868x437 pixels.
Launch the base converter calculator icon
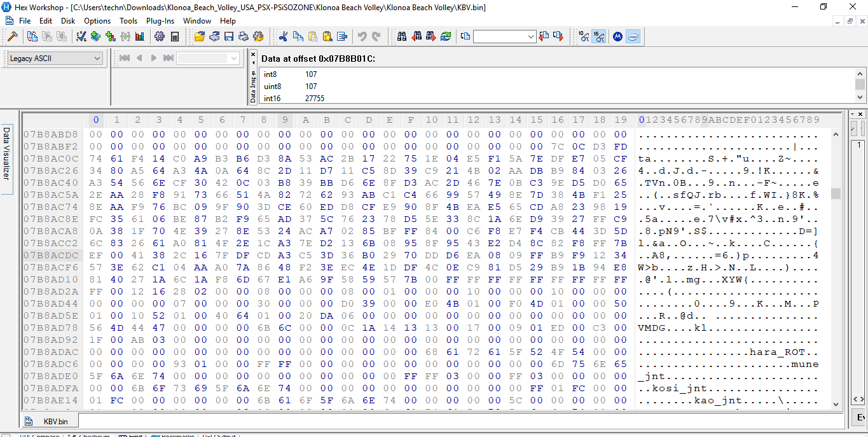(175, 36)
